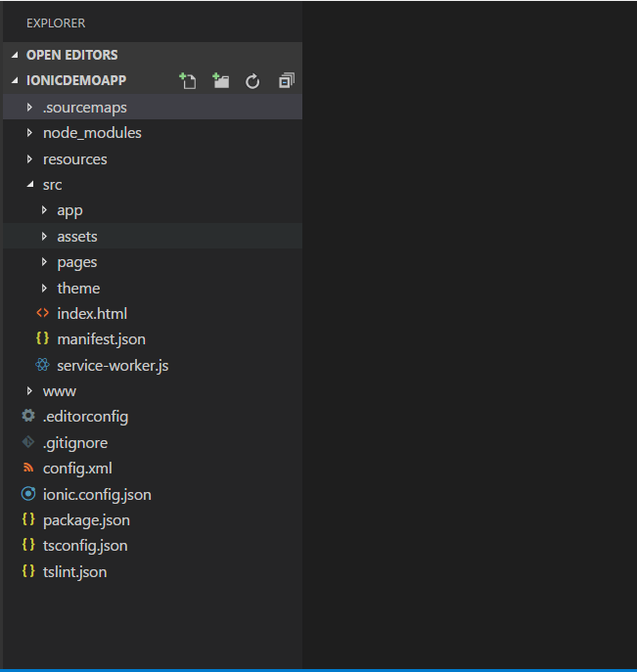Open the service-worker.js file
This screenshot has height=672, width=637.
[153, 366]
